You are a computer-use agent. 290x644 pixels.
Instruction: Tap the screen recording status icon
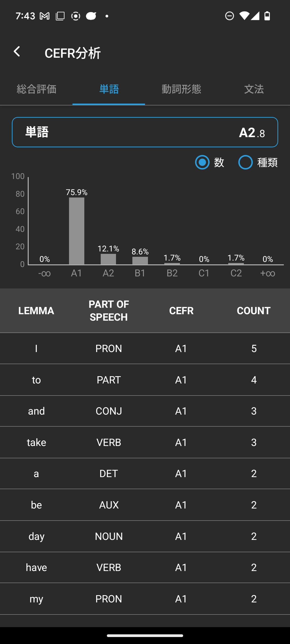pyautogui.click(x=76, y=16)
